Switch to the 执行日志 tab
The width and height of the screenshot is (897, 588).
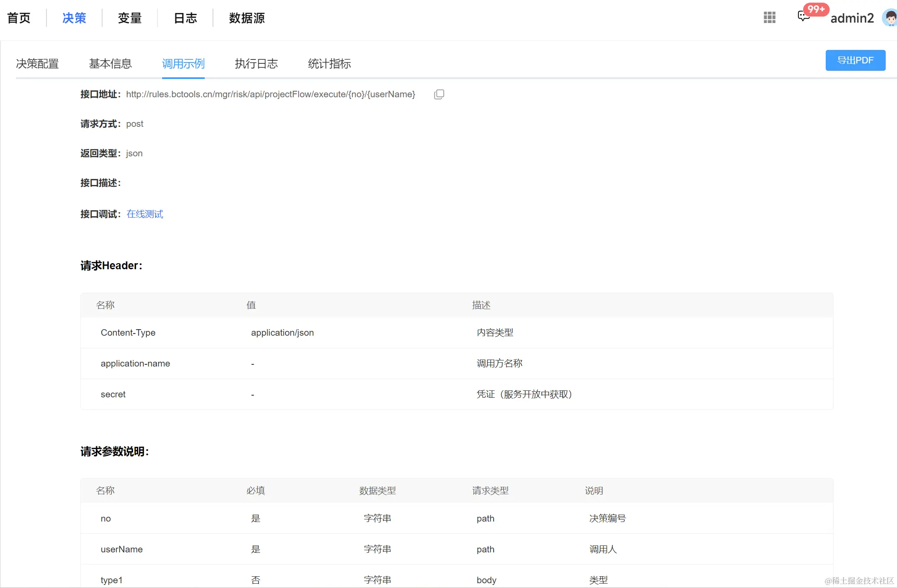coord(256,64)
